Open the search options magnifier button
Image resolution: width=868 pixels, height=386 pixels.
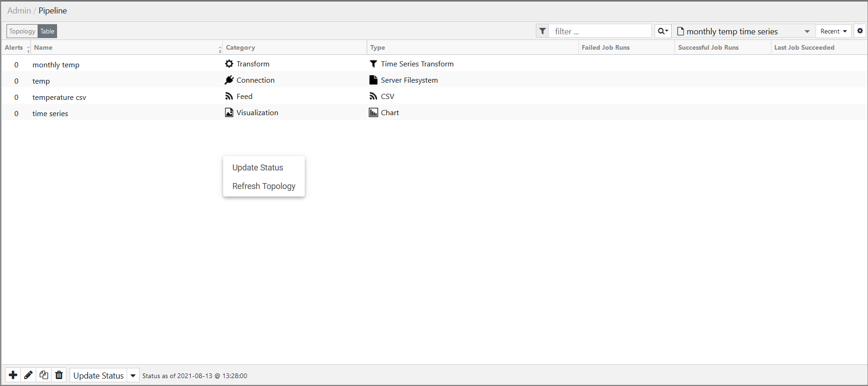coord(663,31)
